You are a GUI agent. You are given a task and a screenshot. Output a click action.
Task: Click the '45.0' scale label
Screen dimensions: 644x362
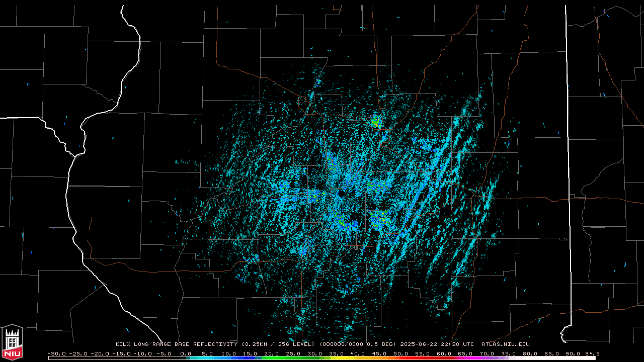(380, 354)
